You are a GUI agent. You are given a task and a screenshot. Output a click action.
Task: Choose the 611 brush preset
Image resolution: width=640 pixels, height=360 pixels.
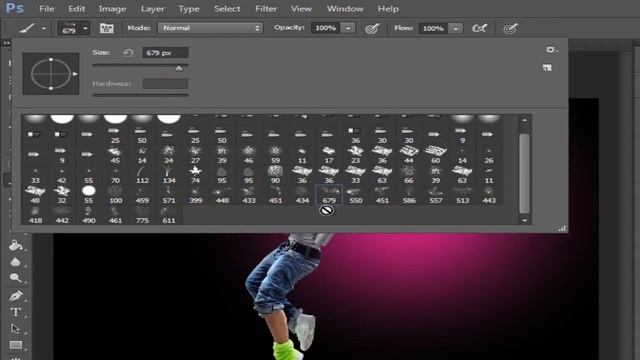point(169,215)
